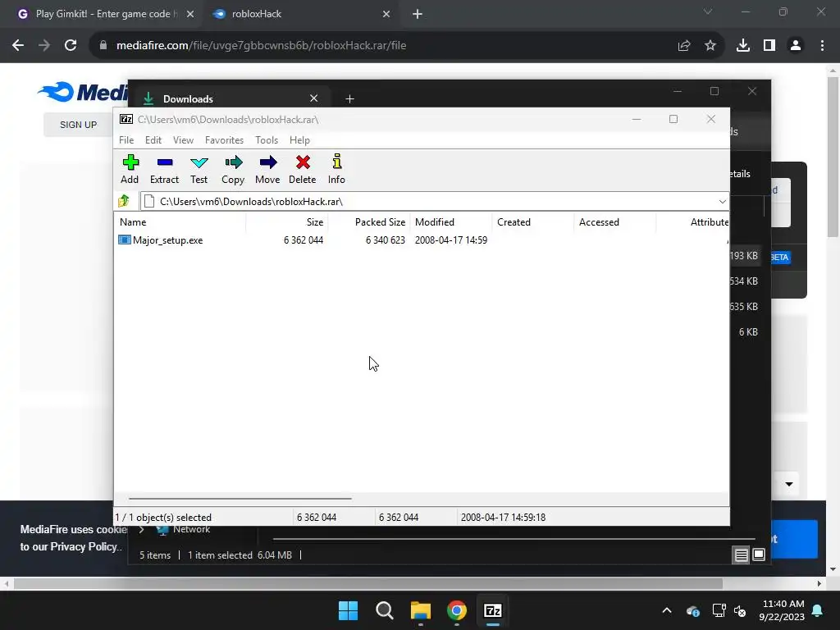Screen dimensions: 840x630
Task: Close the robloxHack browser tab
Action: tap(386, 14)
